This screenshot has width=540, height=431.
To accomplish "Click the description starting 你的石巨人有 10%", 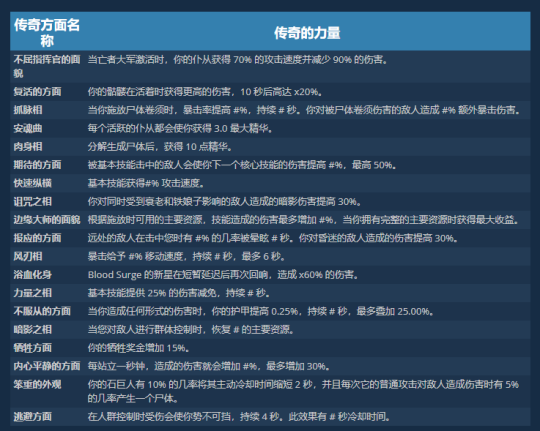I will pyautogui.click(x=303, y=391).
